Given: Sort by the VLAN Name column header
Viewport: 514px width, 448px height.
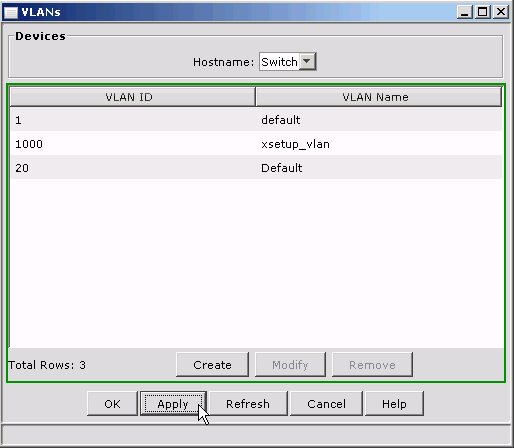Looking at the screenshot, I should coord(378,97).
